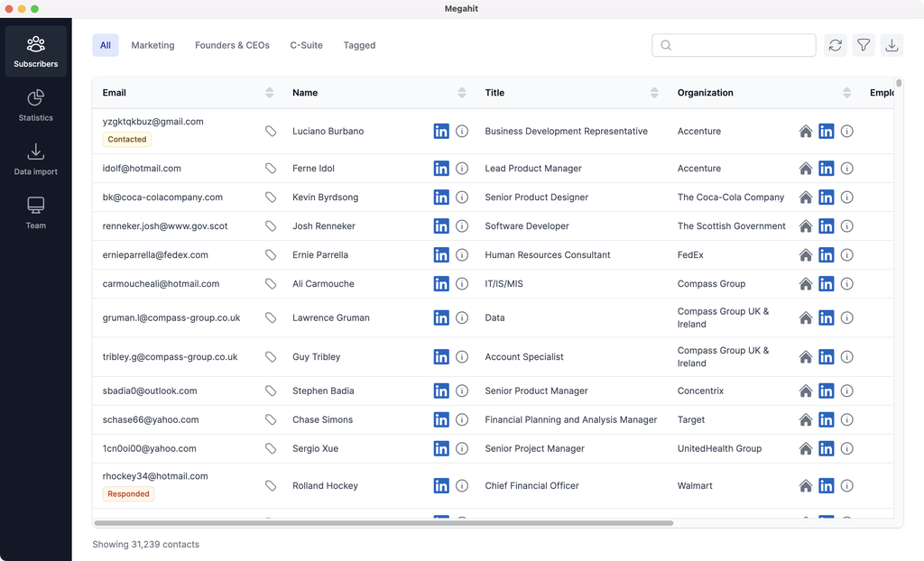Viewport: 924px width, 561px height.
Task: Click the download export icon
Action: point(892,45)
